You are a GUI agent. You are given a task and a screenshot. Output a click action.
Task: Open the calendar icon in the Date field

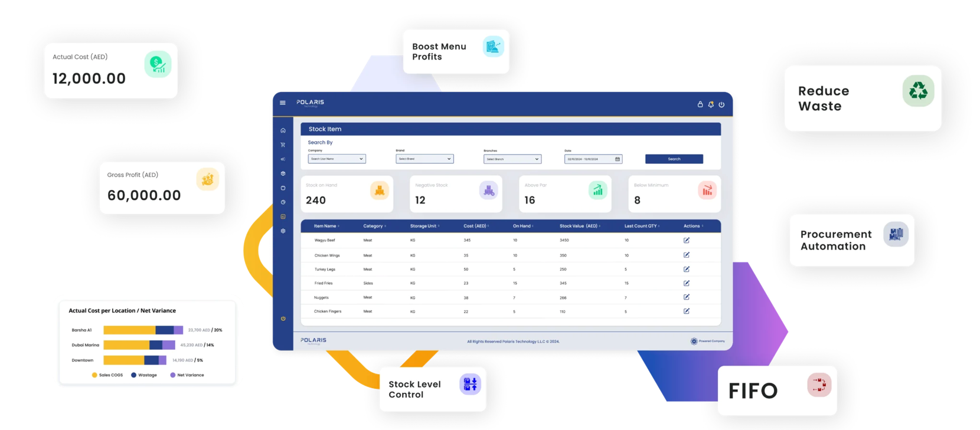[x=618, y=159]
